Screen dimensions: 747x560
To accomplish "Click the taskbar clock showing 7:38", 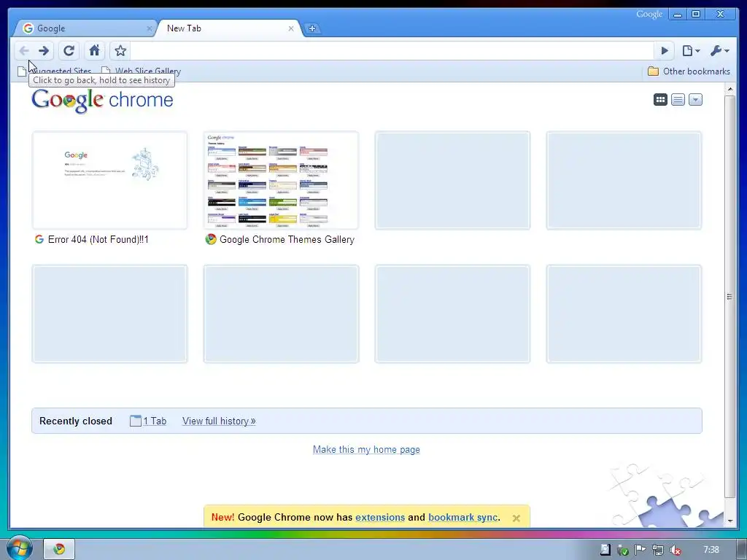I will (x=711, y=550).
